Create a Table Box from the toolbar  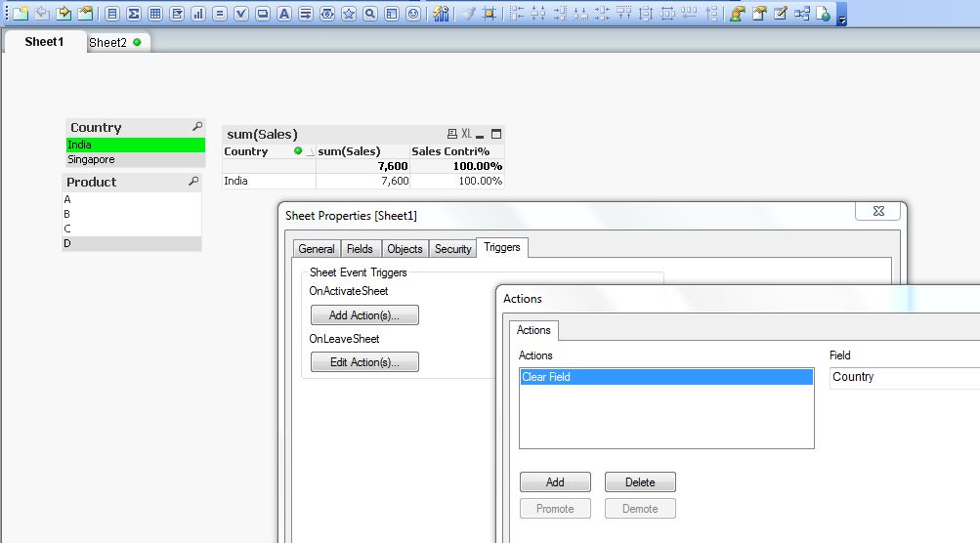pos(155,13)
